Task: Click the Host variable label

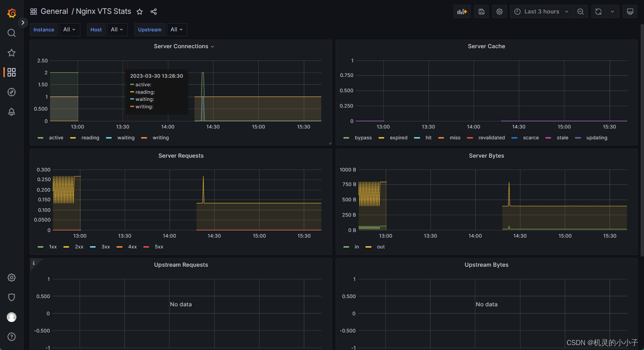Action: click(96, 30)
